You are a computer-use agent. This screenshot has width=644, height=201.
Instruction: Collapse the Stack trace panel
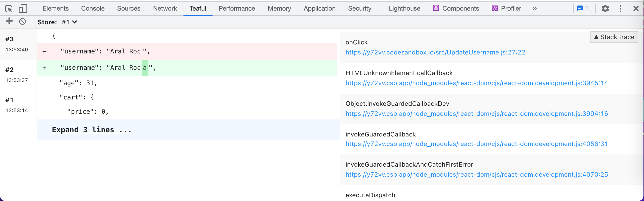614,37
